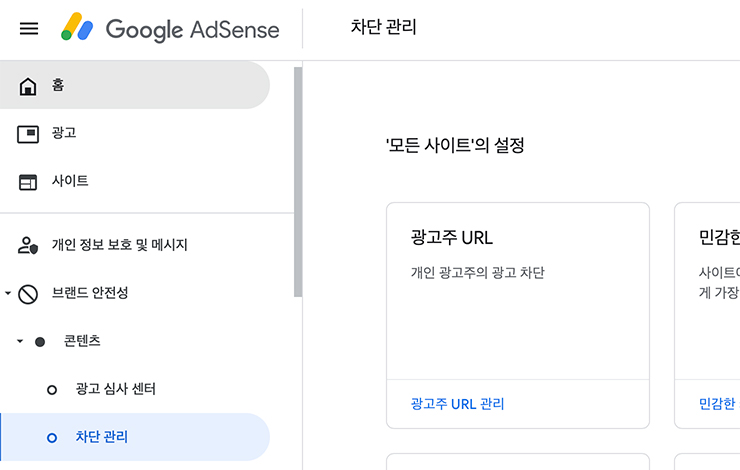The width and height of the screenshot is (740, 470).
Task: Click the '모든 사이트'의 설정 heading
Action: pyautogui.click(x=455, y=145)
